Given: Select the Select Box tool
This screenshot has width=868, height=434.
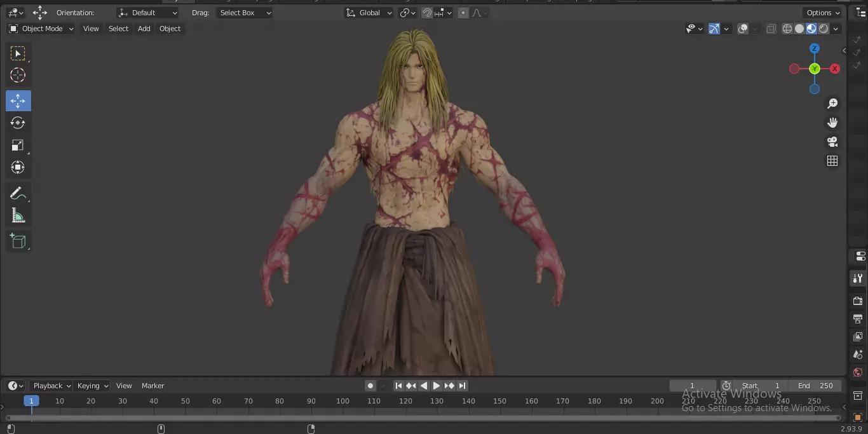Looking at the screenshot, I should (18, 53).
